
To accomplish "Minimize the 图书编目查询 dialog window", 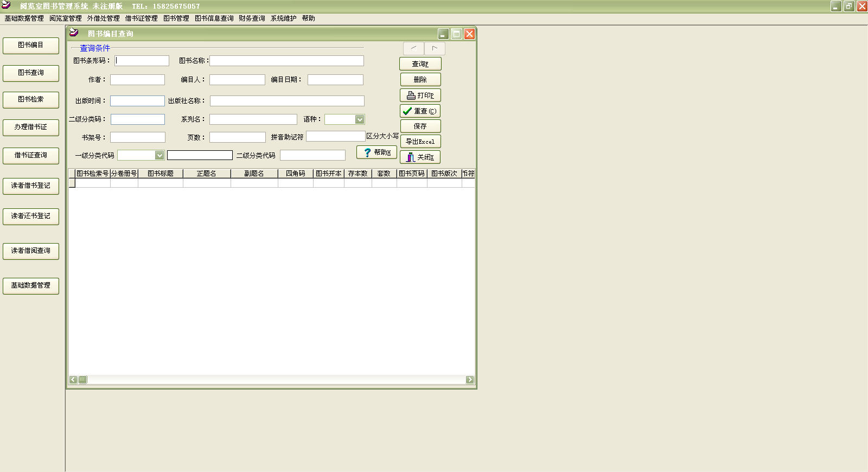I will tap(443, 34).
